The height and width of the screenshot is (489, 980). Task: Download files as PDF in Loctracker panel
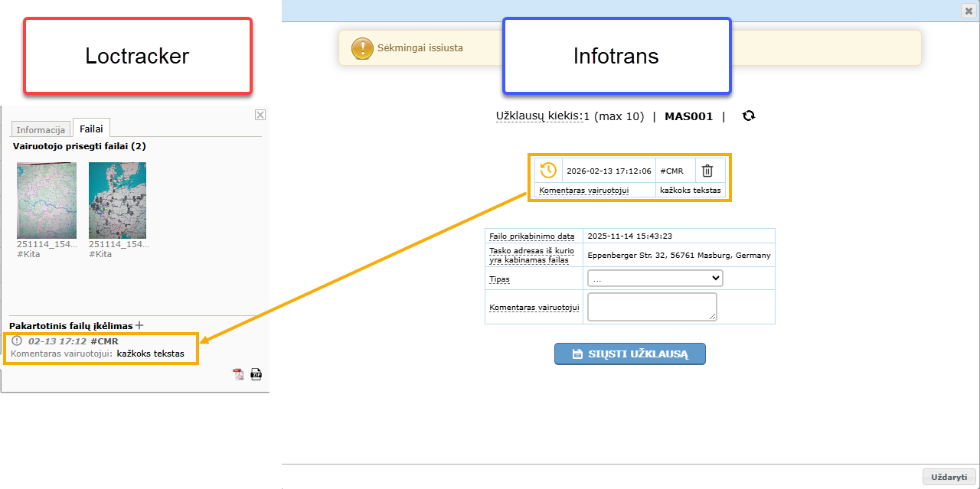pos(238,374)
